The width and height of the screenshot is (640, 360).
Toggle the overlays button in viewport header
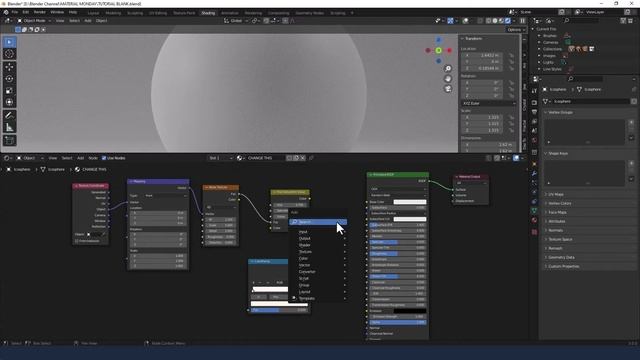(465, 20)
